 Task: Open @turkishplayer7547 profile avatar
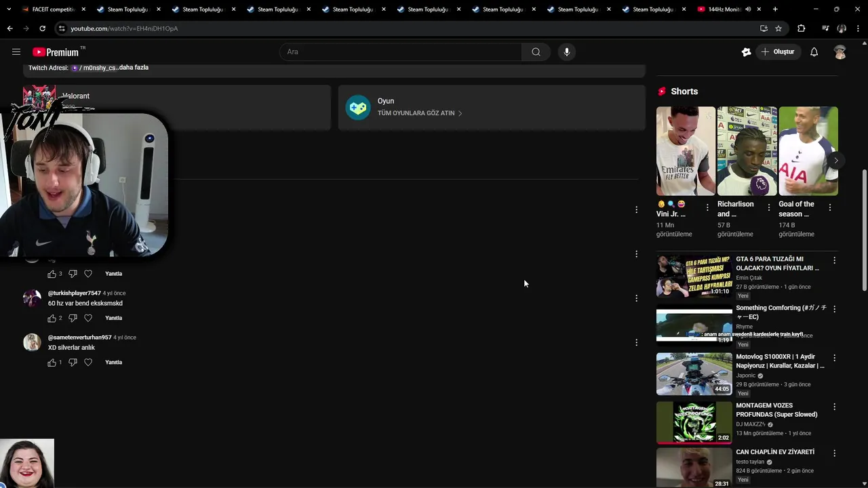(x=32, y=298)
